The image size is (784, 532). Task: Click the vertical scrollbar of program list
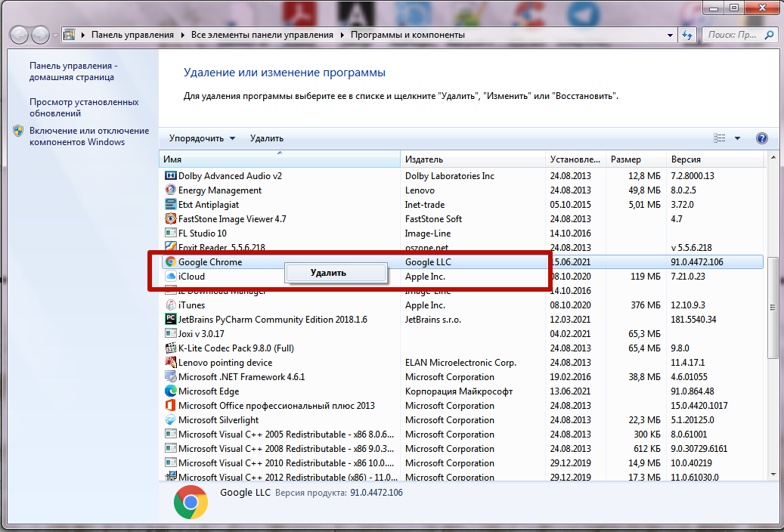tap(772, 306)
